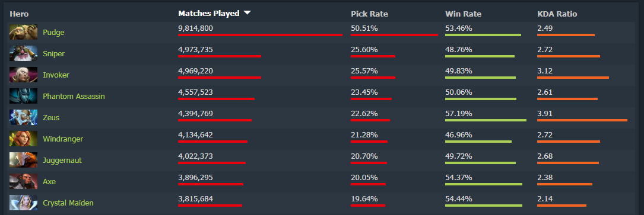Sort heroes by Win Rate column
The height and width of the screenshot is (215, 644).
tap(463, 14)
